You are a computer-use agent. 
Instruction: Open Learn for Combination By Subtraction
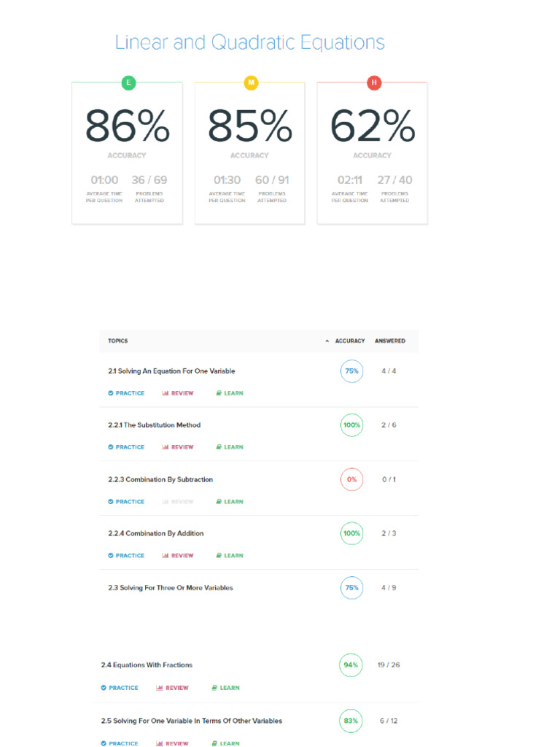click(x=230, y=502)
